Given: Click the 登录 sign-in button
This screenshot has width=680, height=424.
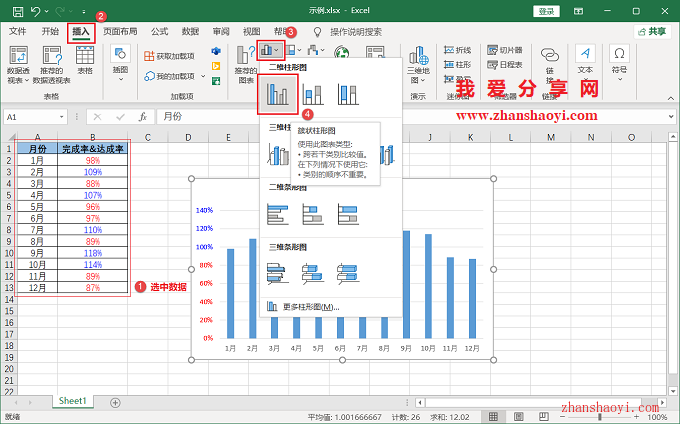Looking at the screenshot, I should coord(546,11).
